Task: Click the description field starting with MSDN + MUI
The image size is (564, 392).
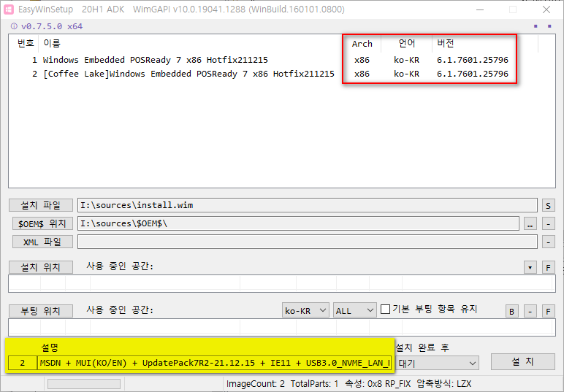Action: (214, 363)
